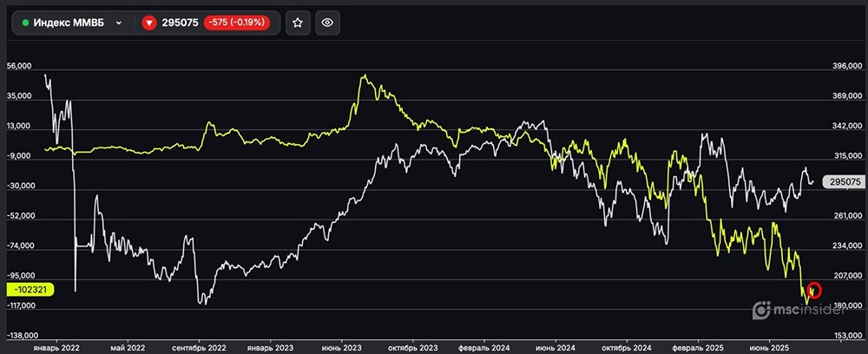868x354 pixels.
Task: Click the февраль 2025 date axis label
Action: (698, 349)
